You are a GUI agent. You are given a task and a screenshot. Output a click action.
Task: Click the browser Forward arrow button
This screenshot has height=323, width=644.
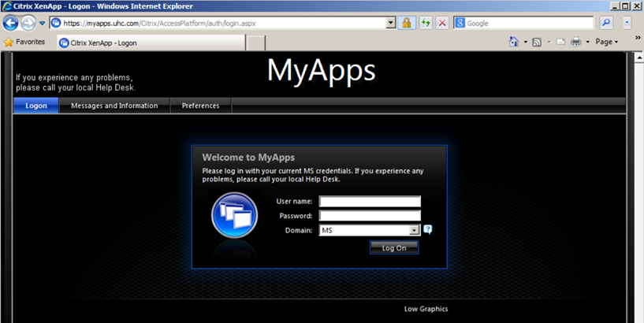[28, 23]
